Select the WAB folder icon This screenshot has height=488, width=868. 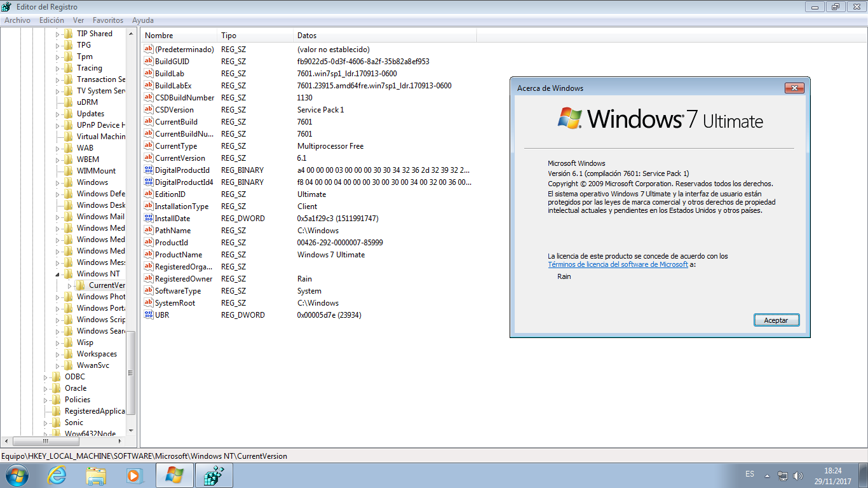pos(68,148)
